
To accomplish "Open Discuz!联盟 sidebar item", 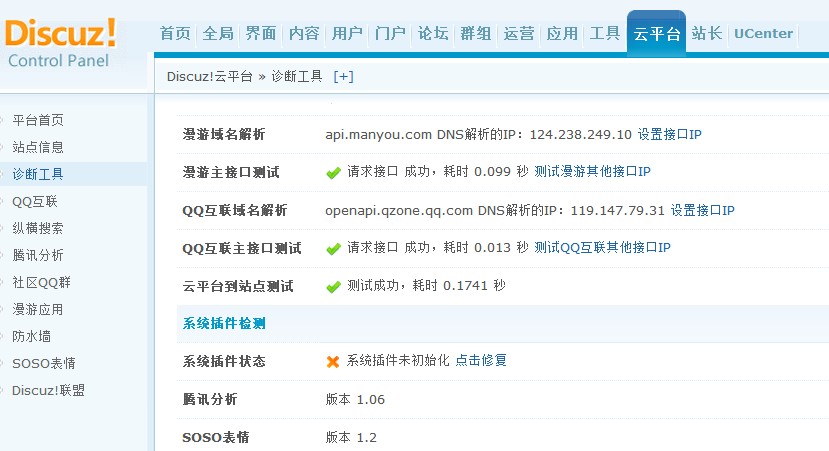I will (x=49, y=390).
